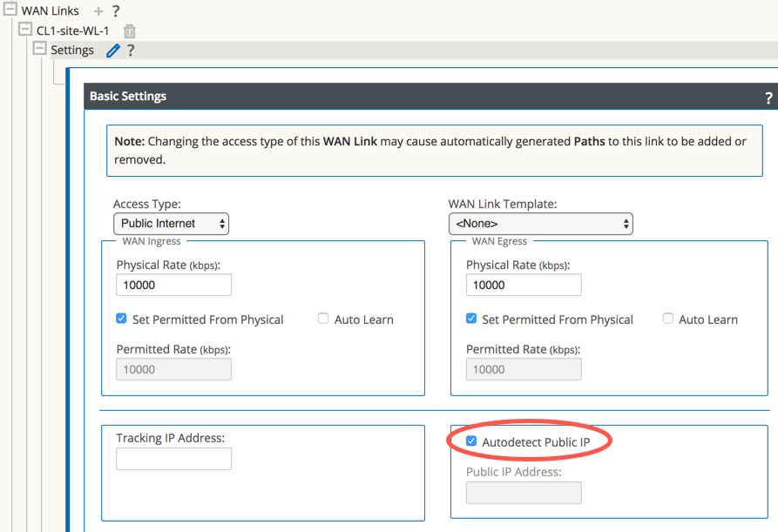Image resolution: width=778 pixels, height=532 pixels.
Task: Click the WAN Ingress Physical Rate field
Action: tap(173, 285)
